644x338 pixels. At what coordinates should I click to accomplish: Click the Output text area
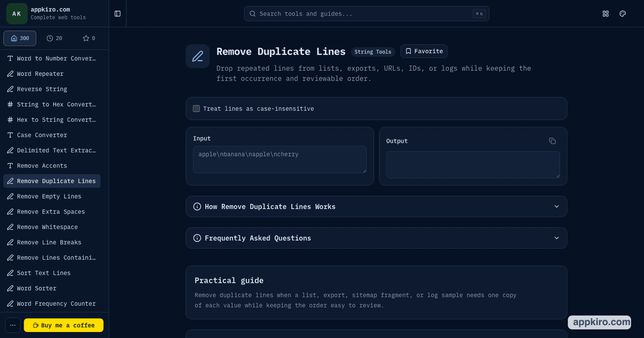pos(473,165)
